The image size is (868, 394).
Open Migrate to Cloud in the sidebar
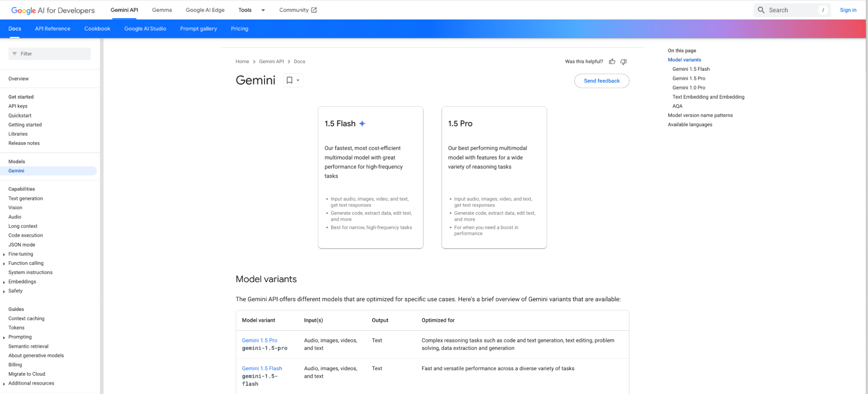coord(27,374)
